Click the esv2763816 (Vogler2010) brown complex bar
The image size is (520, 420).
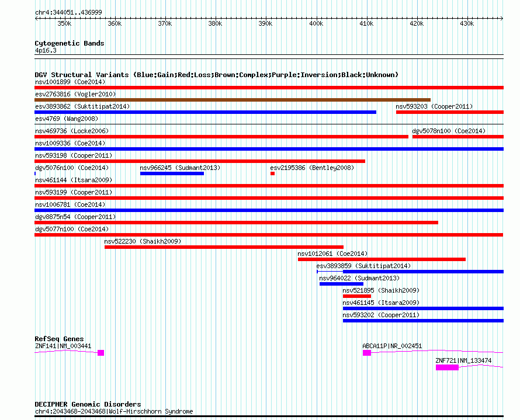[233, 100]
